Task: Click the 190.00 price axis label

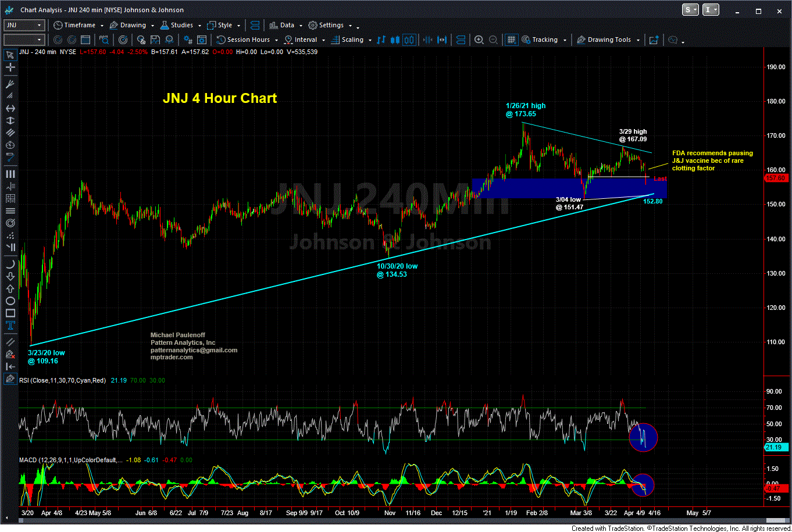Action: (777, 66)
